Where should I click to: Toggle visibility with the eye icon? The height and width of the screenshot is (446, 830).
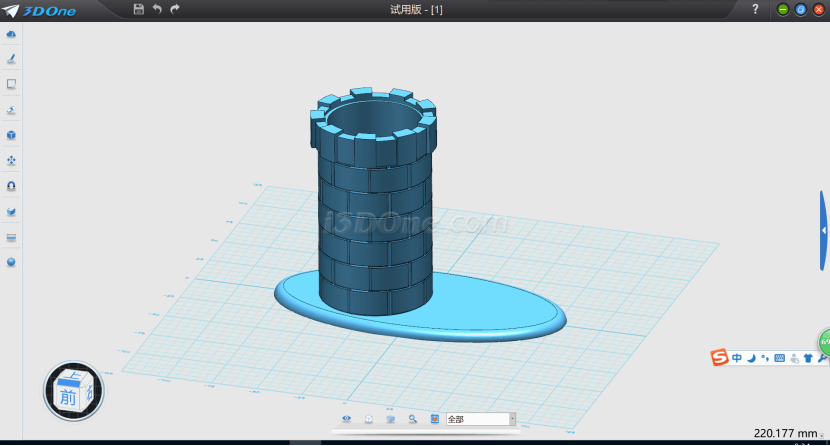pyautogui.click(x=347, y=419)
